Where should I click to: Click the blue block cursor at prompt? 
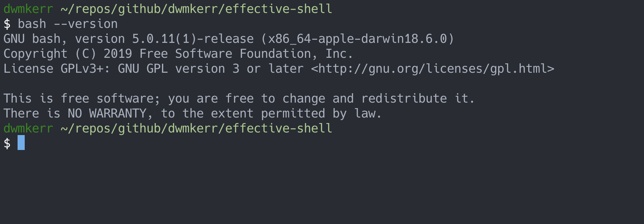pyautogui.click(x=21, y=143)
